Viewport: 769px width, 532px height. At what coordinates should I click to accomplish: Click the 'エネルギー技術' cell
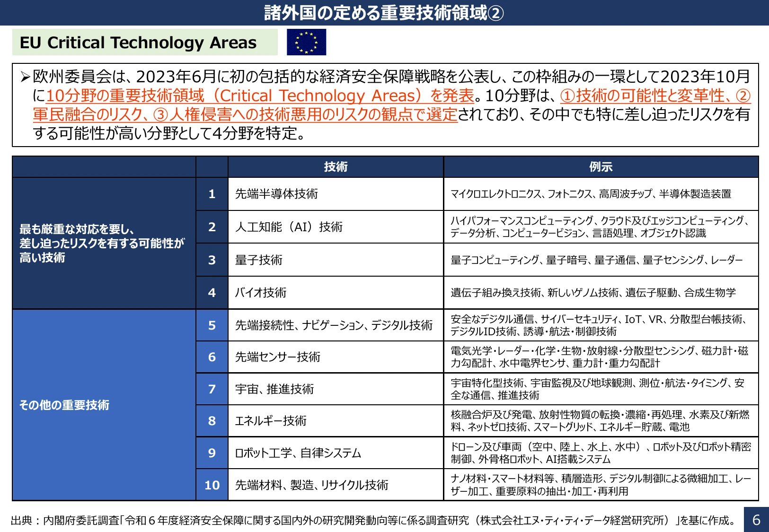[x=336, y=420]
